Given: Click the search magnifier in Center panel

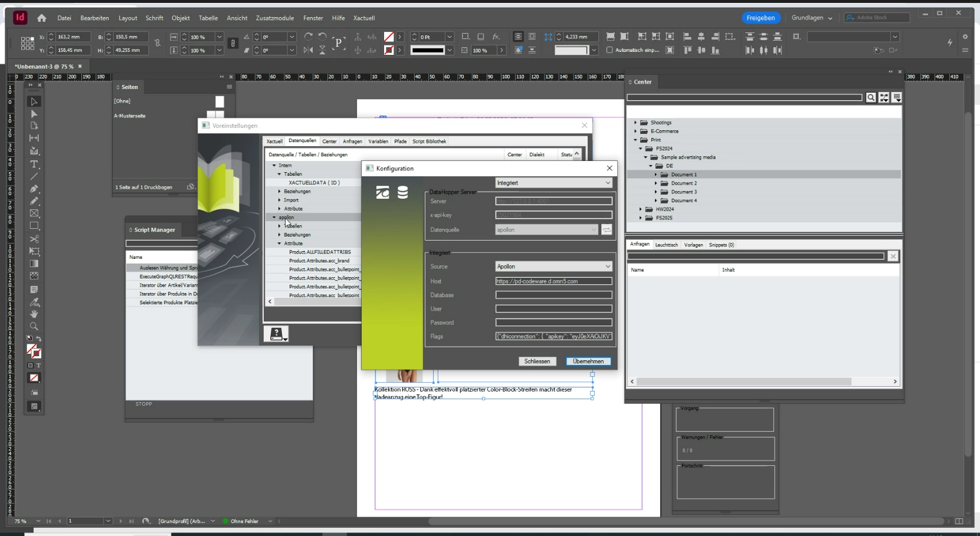Looking at the screenshot, I should point(871,98).
